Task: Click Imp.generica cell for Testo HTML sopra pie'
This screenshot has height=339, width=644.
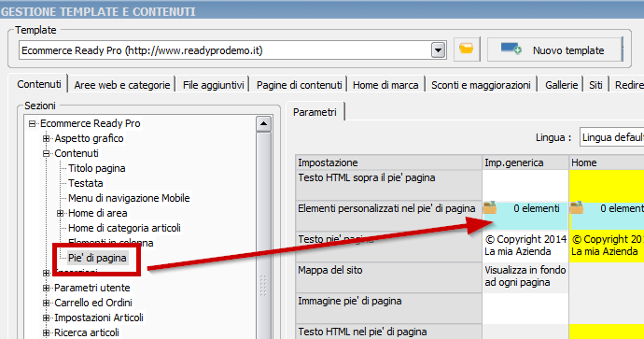Action: (525, 185)
